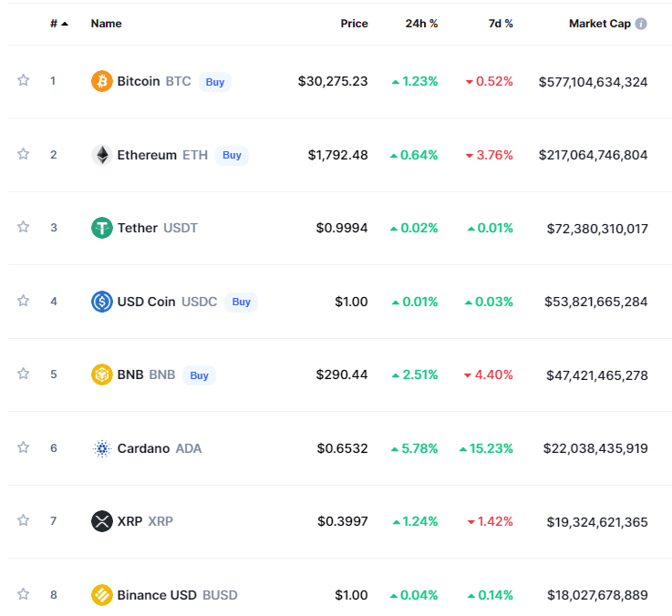Click BNB price $290.44
Screen dimensions: 672x616
pos(342,375)
